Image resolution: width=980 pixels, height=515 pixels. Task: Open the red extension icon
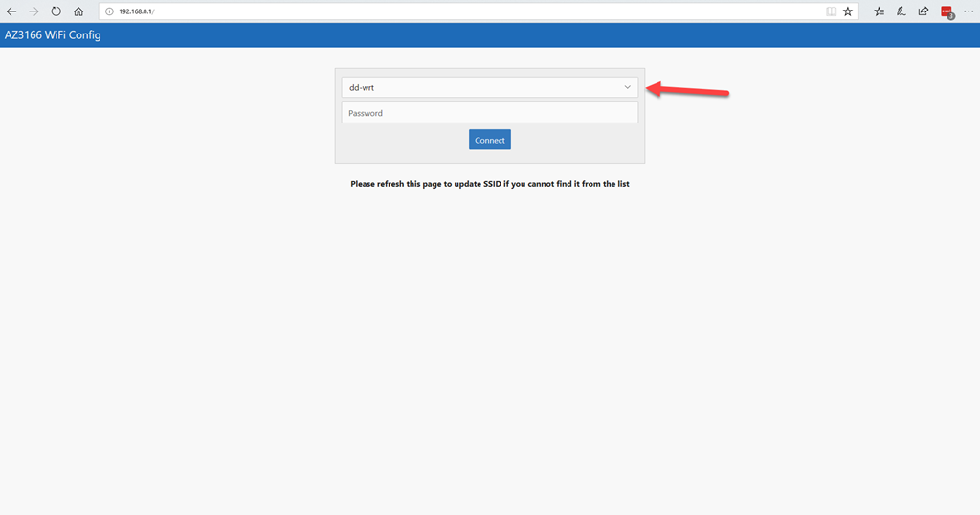[947, 11]
